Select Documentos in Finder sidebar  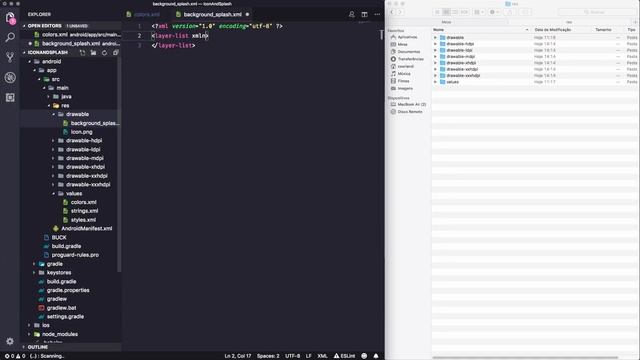point(409,52)
